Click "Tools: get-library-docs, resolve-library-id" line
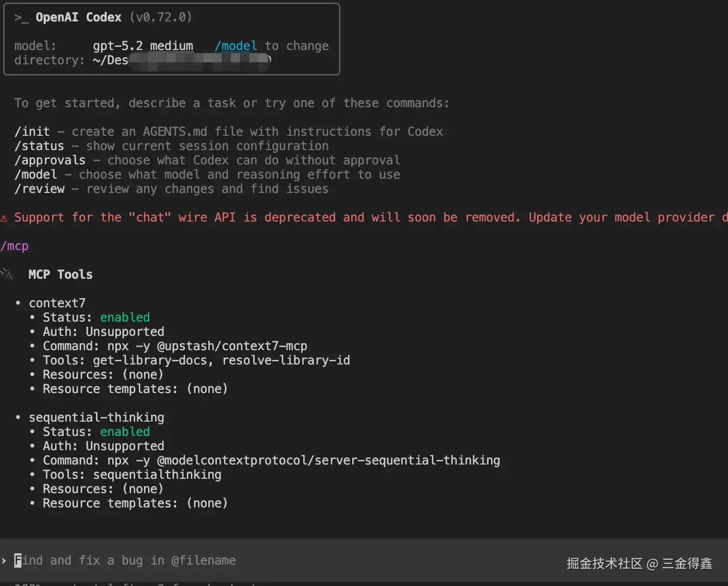 (x=197, y=360)
